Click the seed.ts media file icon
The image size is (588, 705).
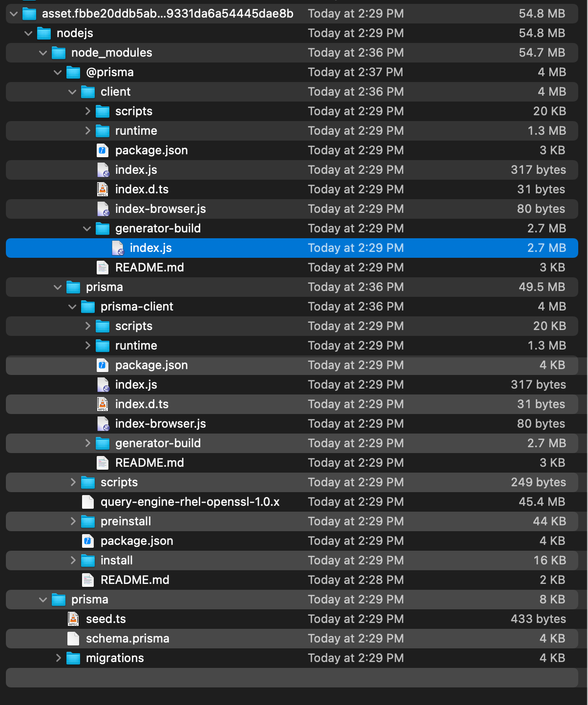73,619
